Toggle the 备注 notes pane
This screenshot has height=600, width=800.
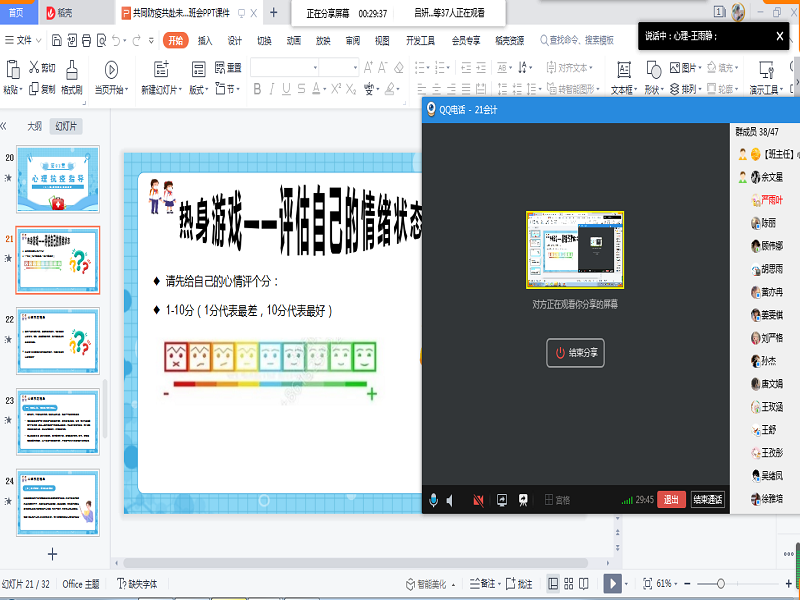(x=482, y=583)
